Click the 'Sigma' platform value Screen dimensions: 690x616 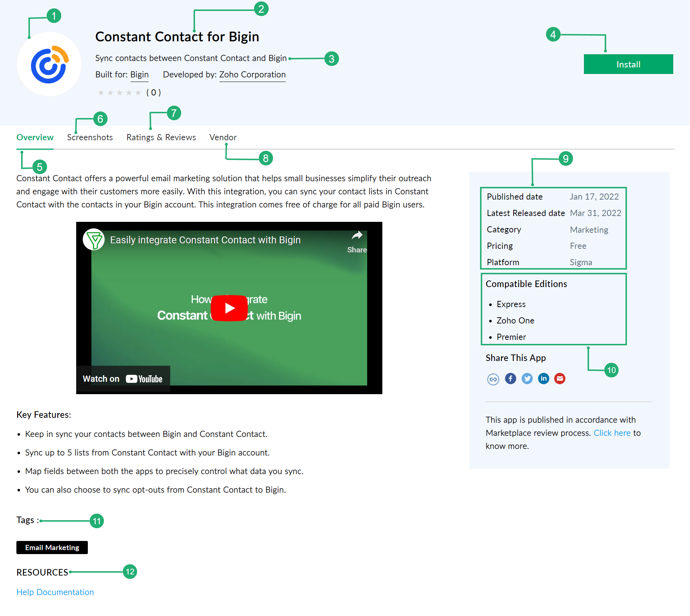581,263
